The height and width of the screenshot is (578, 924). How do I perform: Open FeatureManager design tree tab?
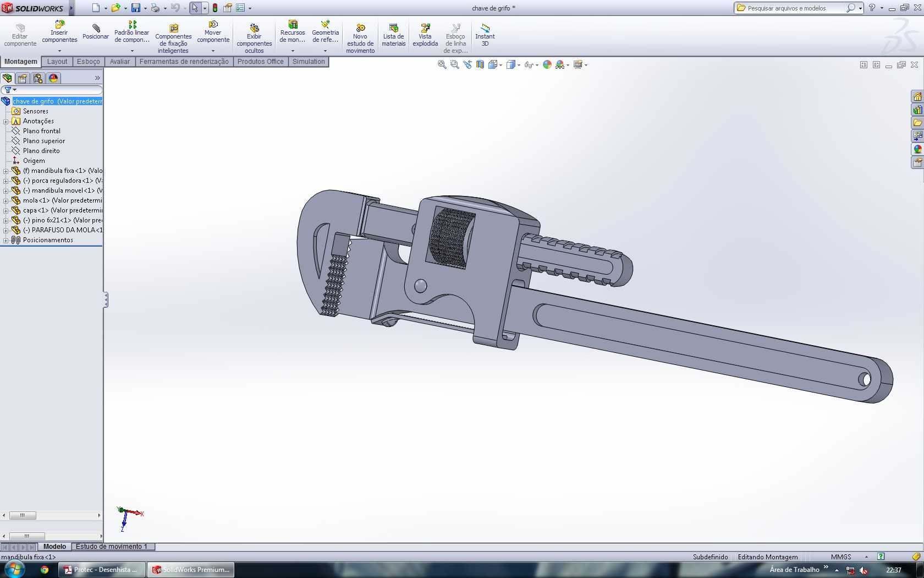(x=8, y=78)
